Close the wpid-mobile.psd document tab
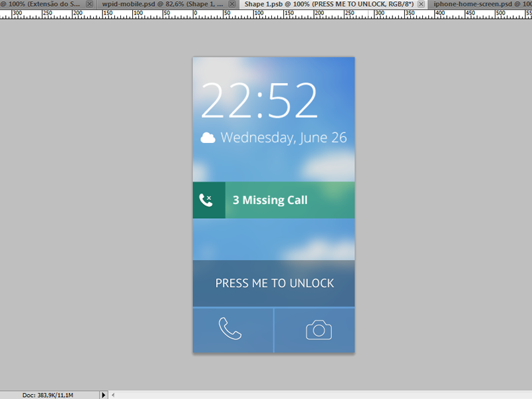Screen dimensions: 532x399 pyautogui.click(x=232, y=4)
